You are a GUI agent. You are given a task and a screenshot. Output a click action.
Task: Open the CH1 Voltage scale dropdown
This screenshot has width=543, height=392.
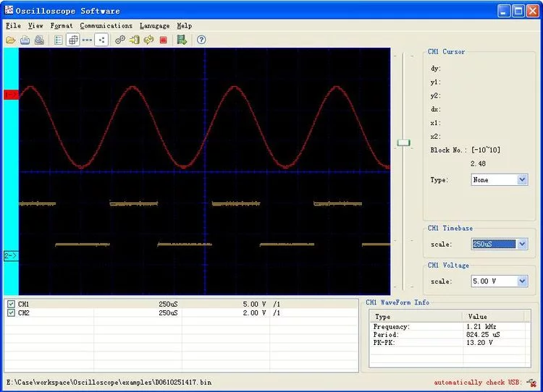(500, 281)
